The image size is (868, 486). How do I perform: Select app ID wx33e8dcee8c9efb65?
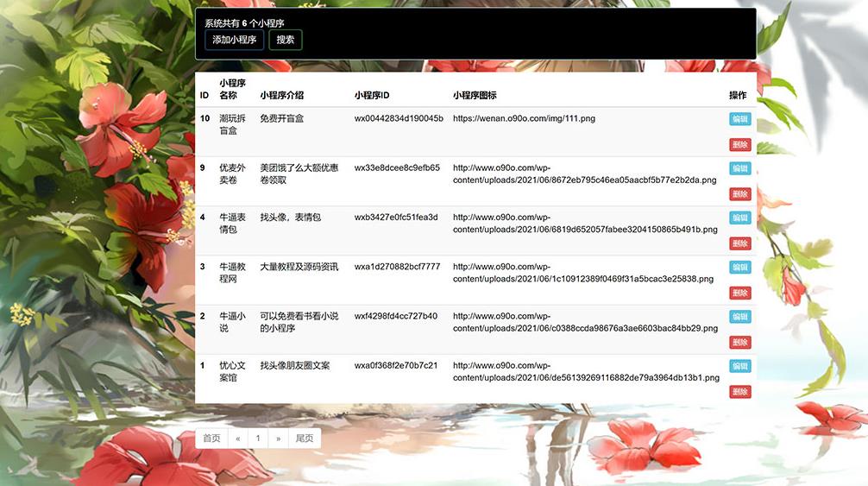point(397,167)
